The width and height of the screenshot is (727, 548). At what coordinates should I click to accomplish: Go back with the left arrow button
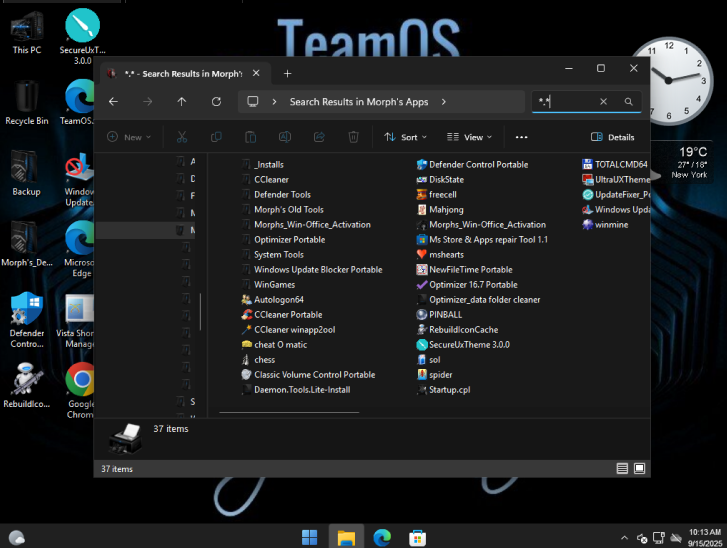tap(114, 102)
